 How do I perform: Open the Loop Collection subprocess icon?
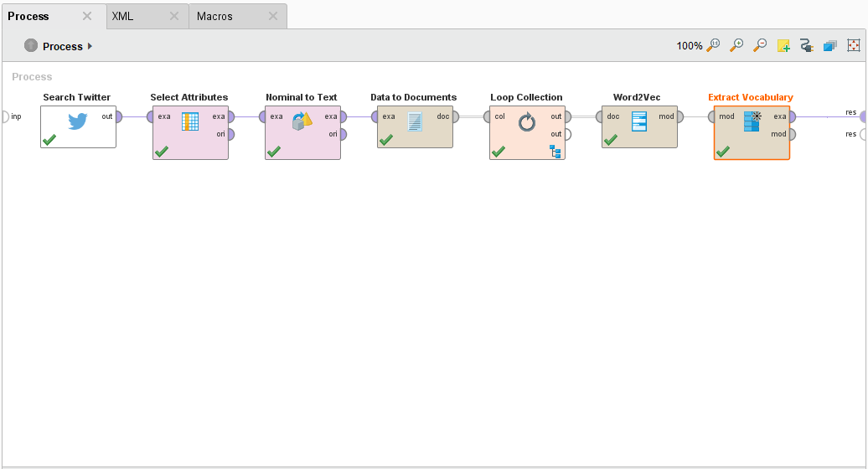[x=555, y=152]
